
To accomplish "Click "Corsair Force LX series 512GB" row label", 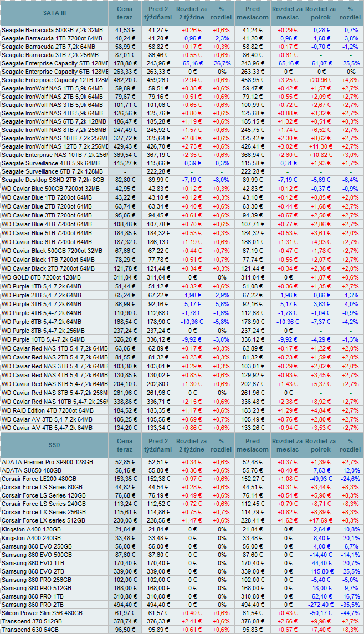I will pyautogui.click(x=43, y=520).
